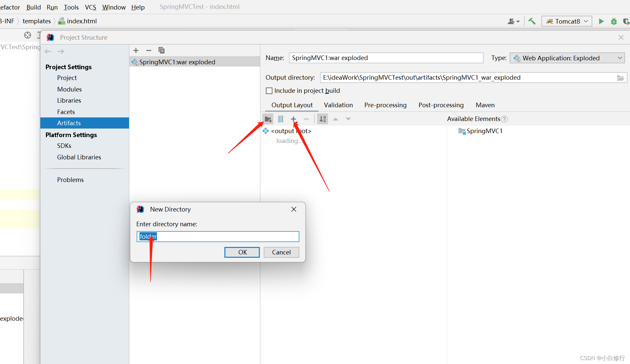Click the green Run button icon
Screen dimensions: 630x364
(601, 21)
